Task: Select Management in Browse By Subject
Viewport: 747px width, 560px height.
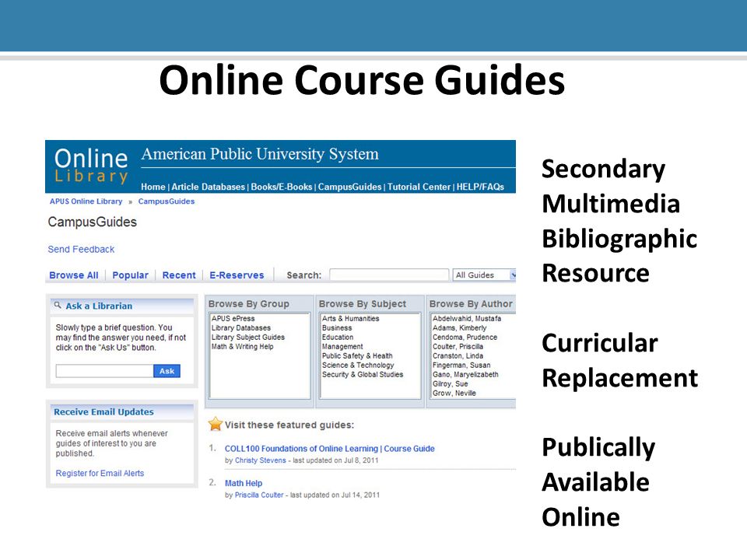Action: point(342,347)
